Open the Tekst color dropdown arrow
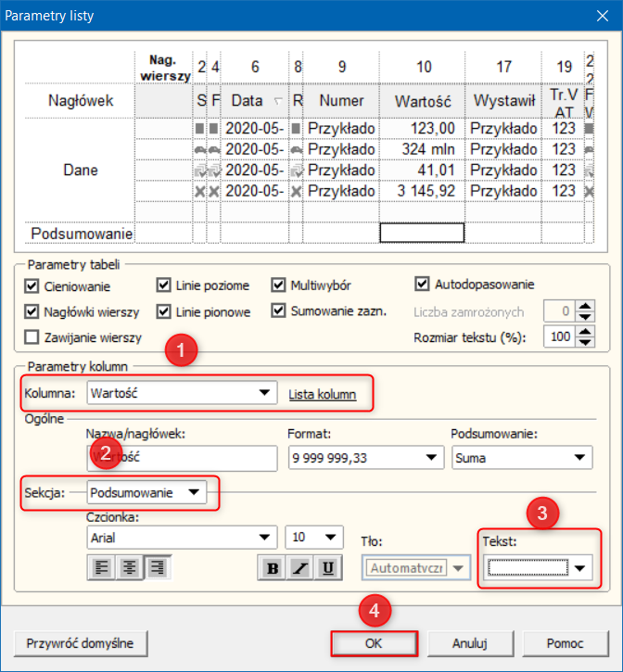The image size is (623, 672). tap(579, 568)
